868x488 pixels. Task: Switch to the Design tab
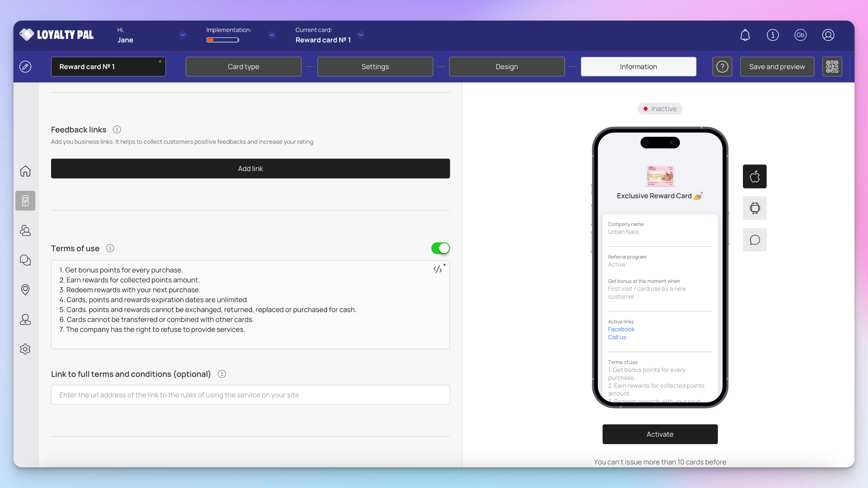click(x=507, y=67)
